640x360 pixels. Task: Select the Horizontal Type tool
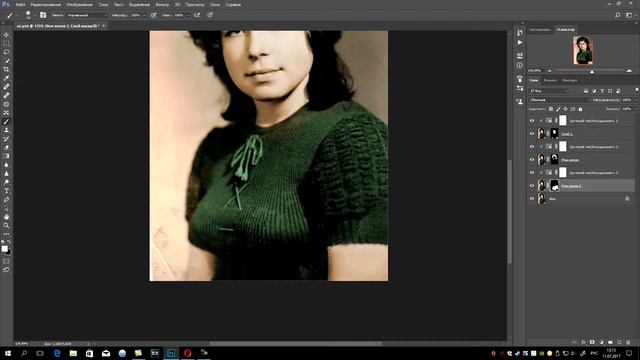[6, 191]
